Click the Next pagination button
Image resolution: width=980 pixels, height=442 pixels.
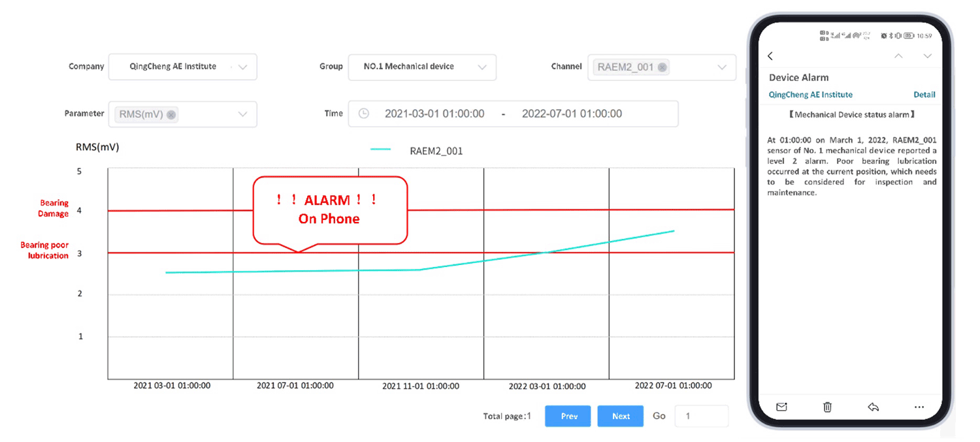tap(620, 416)
